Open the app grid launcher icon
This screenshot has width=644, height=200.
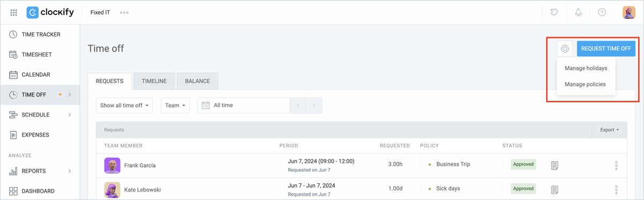tap(13, 12)
